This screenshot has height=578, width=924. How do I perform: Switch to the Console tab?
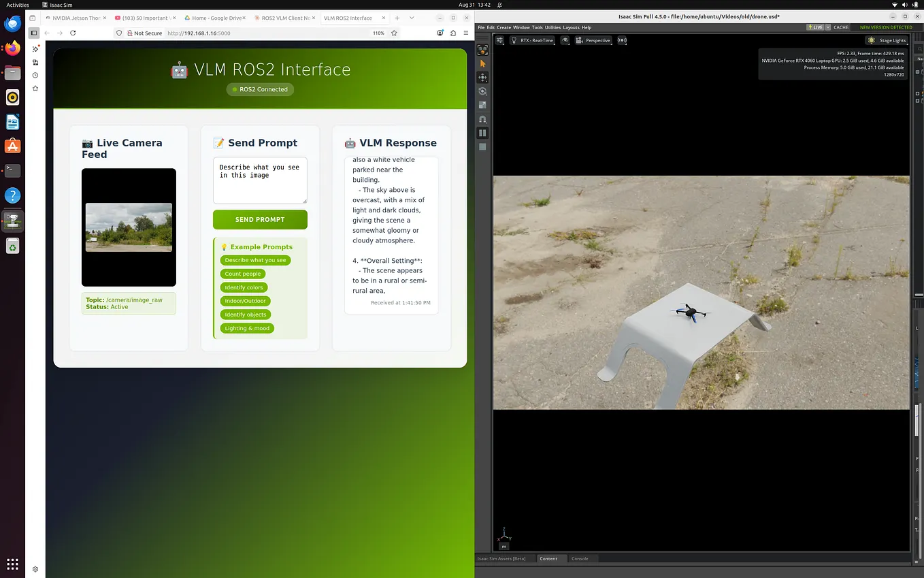[x=580, y=558]
